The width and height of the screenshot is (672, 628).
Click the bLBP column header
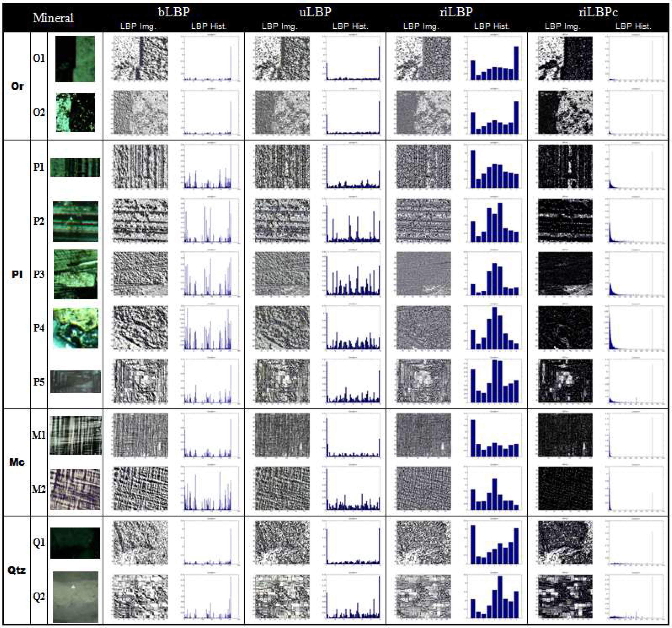click(x=174, y=12)
